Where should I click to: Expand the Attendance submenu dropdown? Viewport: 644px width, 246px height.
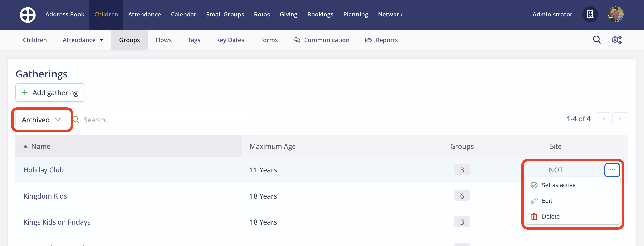[x=83, y=40]
